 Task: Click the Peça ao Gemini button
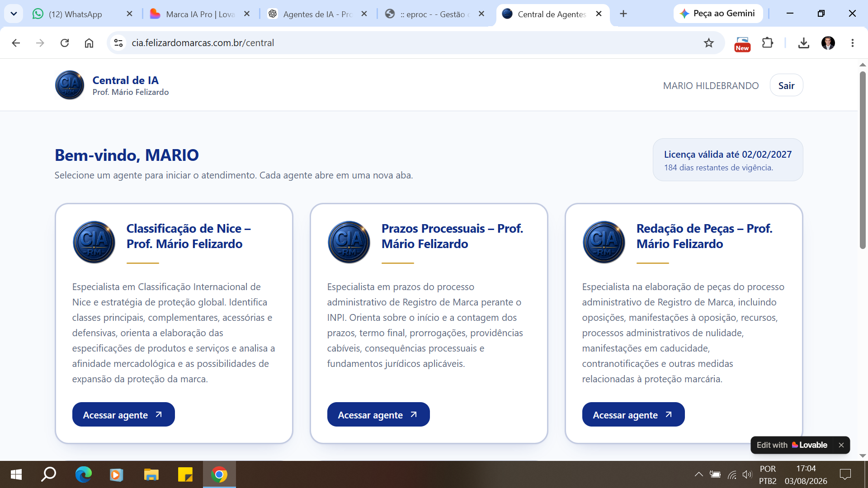click(718, 14)
